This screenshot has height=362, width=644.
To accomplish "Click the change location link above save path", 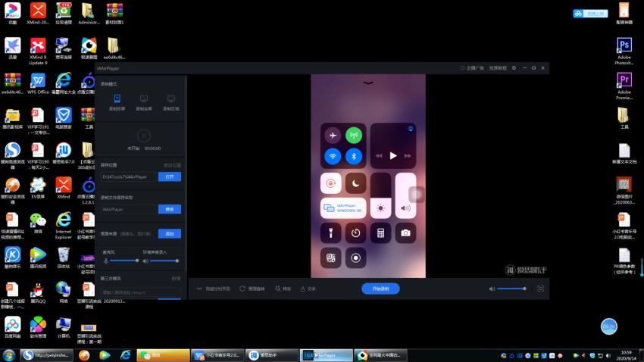I will point(172,165).
